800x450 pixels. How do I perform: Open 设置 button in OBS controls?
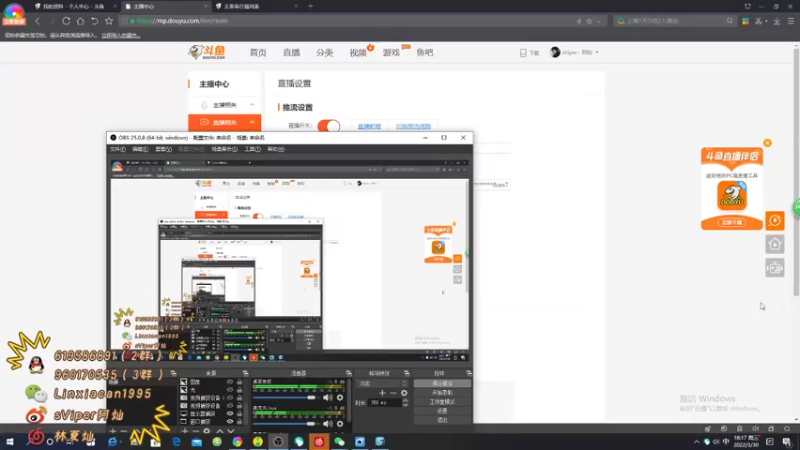[442, 411]
